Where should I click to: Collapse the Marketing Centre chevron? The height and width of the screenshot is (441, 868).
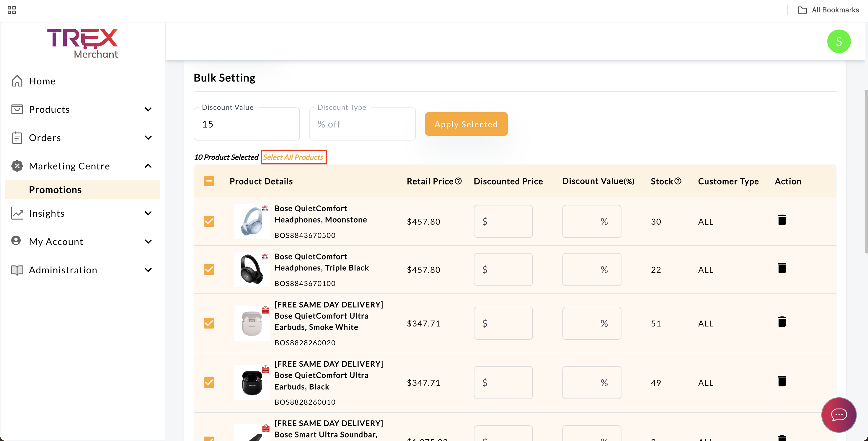click(x=148, y=166)
